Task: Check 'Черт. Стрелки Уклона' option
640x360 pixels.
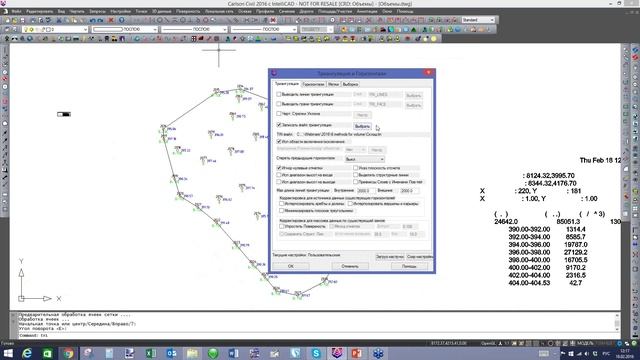Action: click(x=279, y=114)
